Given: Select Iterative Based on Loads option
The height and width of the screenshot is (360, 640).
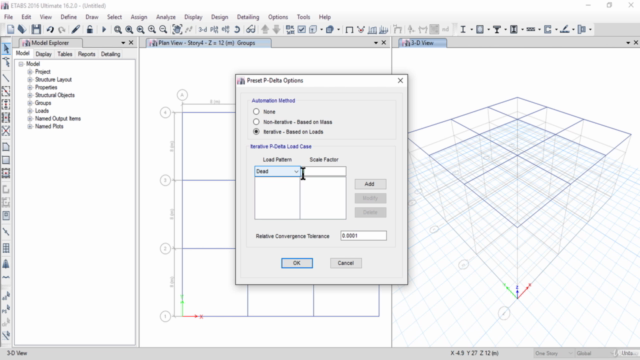Looking at the screenshot, I should click(256, 131).
